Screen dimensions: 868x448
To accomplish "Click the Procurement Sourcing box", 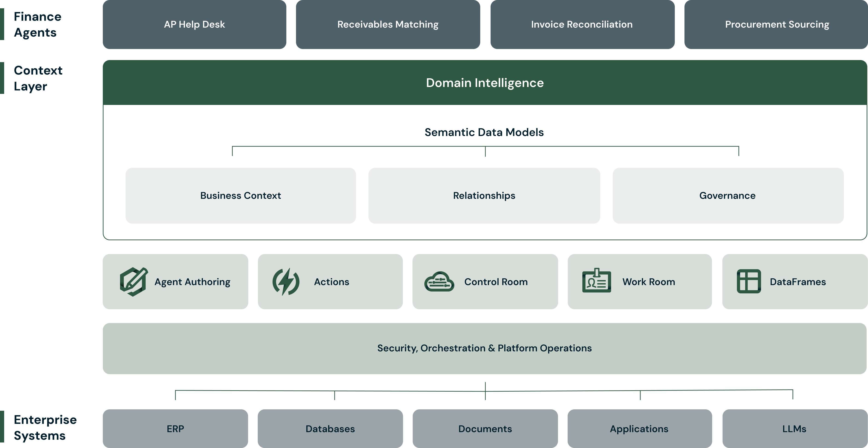I will pos(777,24).
